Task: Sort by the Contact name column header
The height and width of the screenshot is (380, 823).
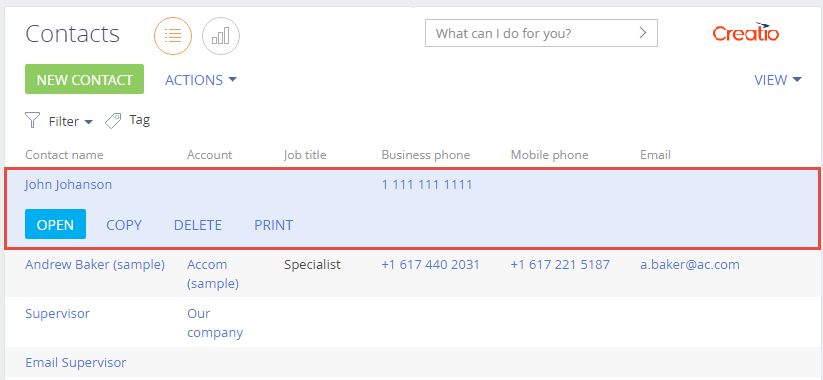Action: pyautogui.click(x=65, y=155)
